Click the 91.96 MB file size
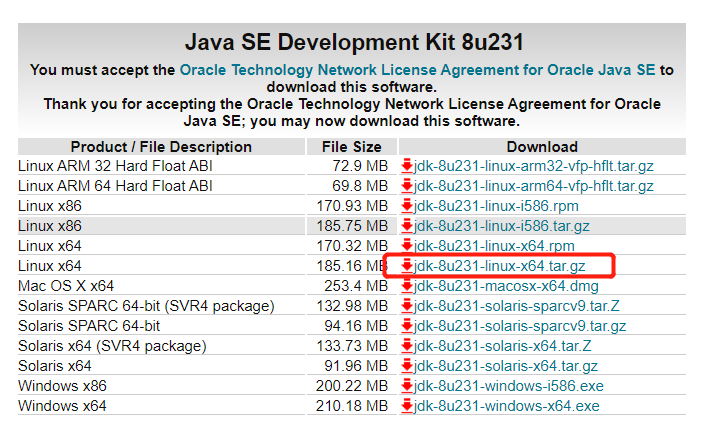The image size is (712, 428). point(356,366)
